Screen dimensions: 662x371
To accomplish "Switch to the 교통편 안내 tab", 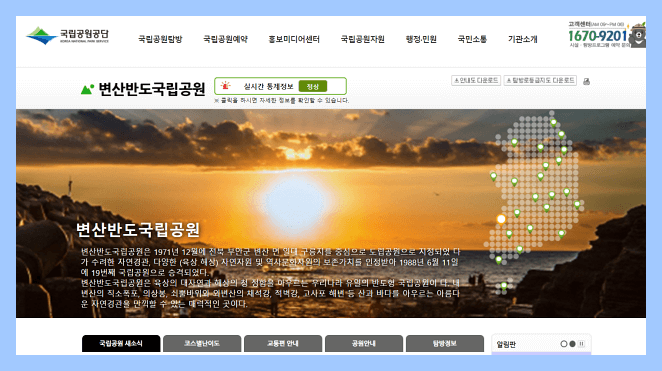I will 283,343.
